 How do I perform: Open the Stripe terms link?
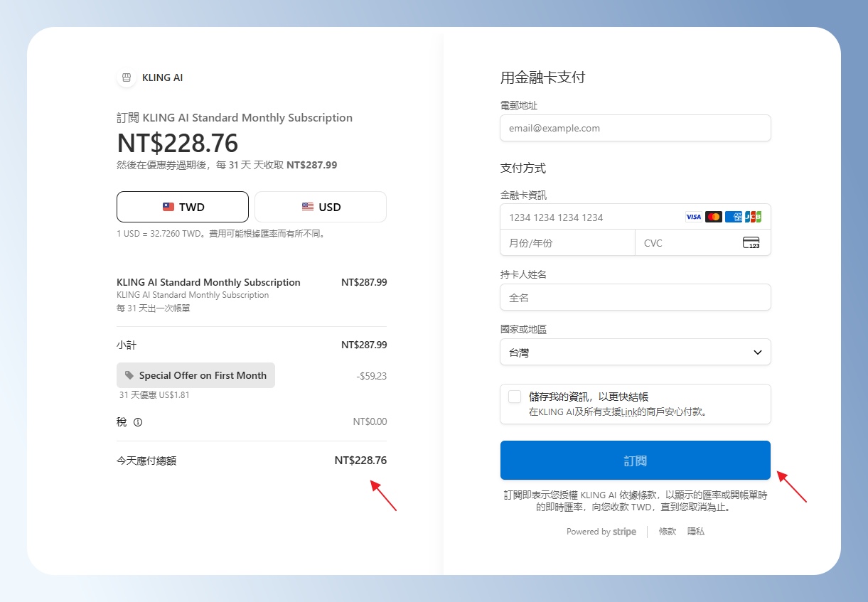667,532
